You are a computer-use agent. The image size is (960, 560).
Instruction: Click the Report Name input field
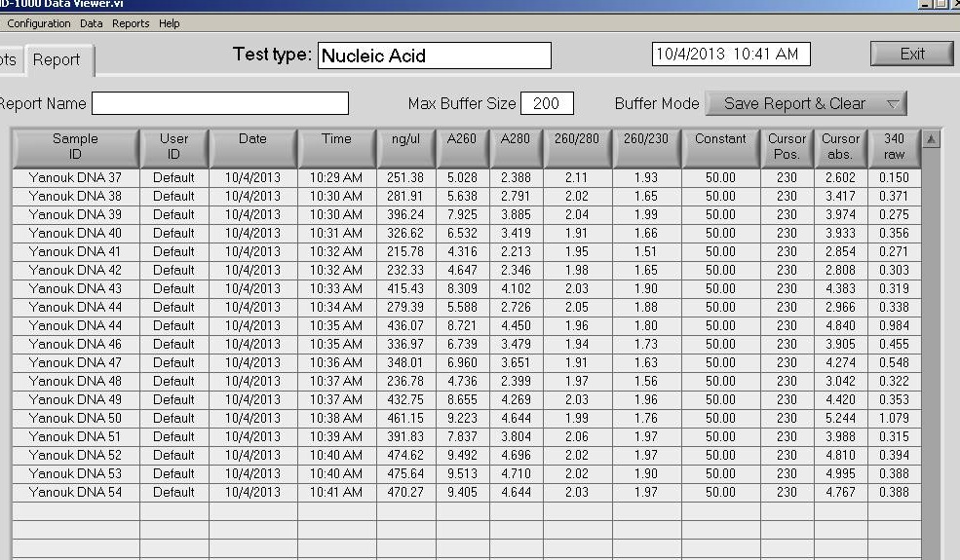tap(219, 103)
